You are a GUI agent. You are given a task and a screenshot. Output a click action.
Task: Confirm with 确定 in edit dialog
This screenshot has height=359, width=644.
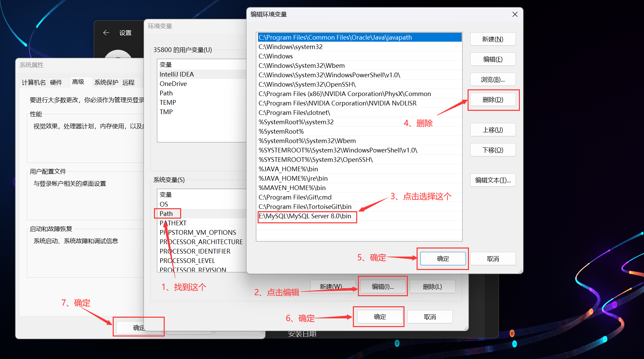(x=443, y=259)
